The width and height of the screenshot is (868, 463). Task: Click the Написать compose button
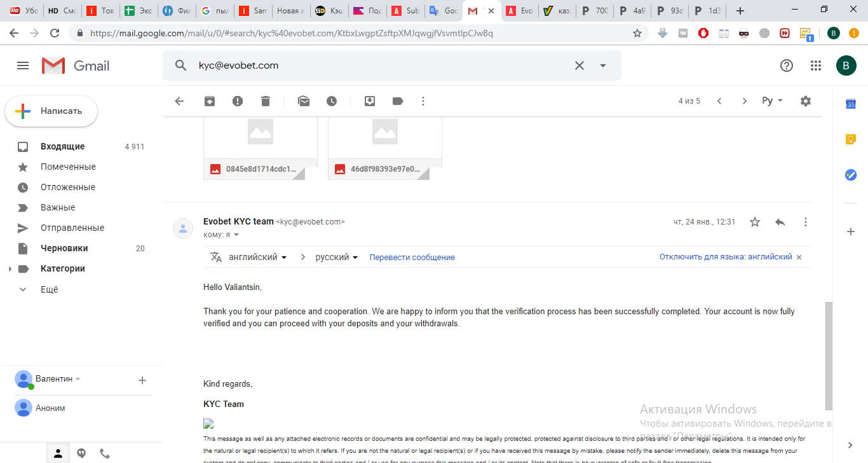[x=51, y=111]
